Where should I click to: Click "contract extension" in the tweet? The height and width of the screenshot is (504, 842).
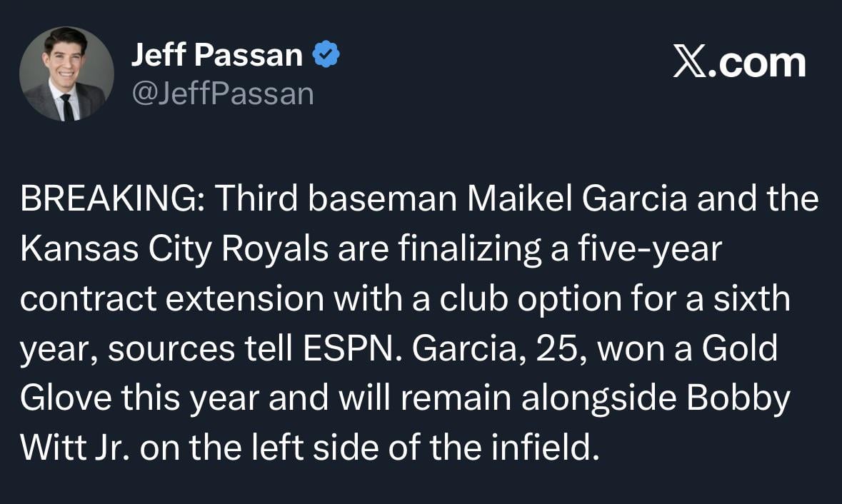172,298
